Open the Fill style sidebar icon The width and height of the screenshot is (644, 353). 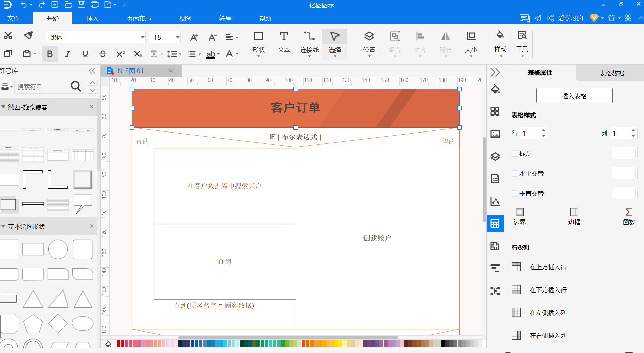[495, 89]
